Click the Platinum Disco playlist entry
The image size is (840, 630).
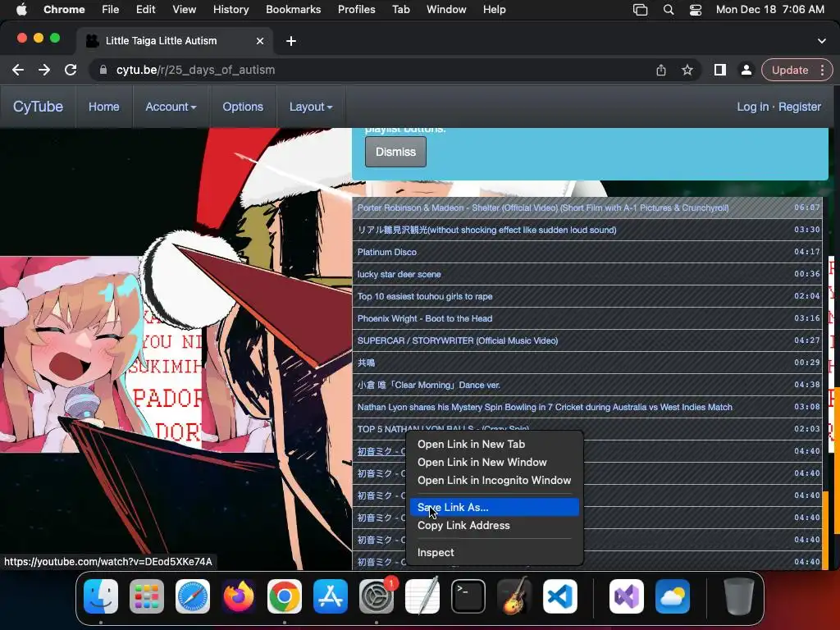(x=587, y=252)
